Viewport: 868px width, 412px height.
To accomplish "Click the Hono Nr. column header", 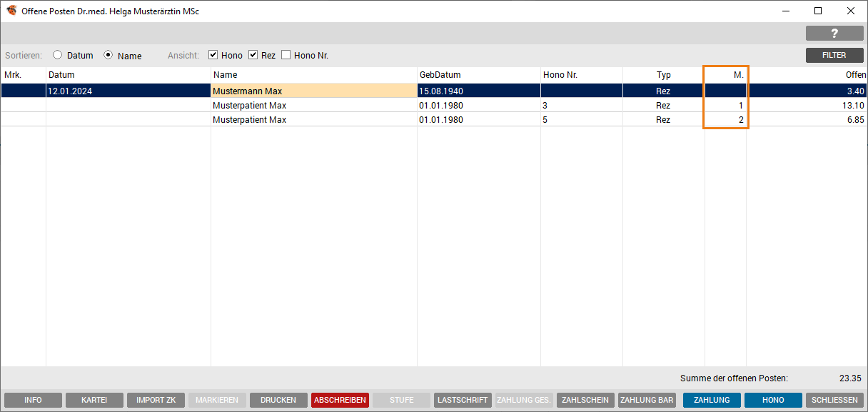I will pos(582,75).
